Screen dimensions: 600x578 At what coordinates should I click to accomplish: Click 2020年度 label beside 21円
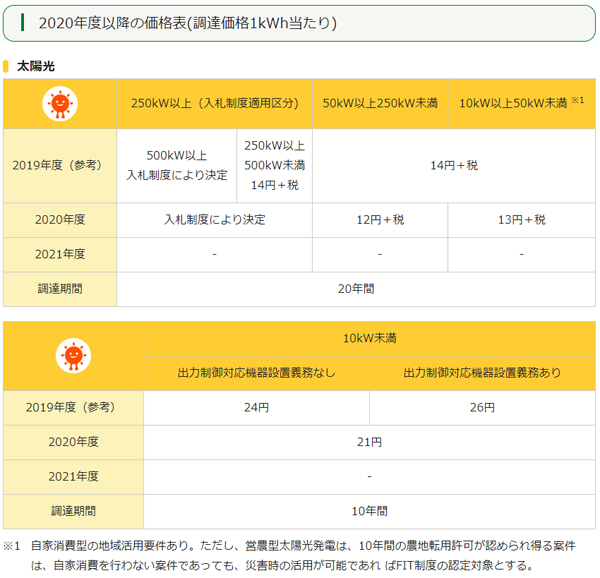pos(73,442)
